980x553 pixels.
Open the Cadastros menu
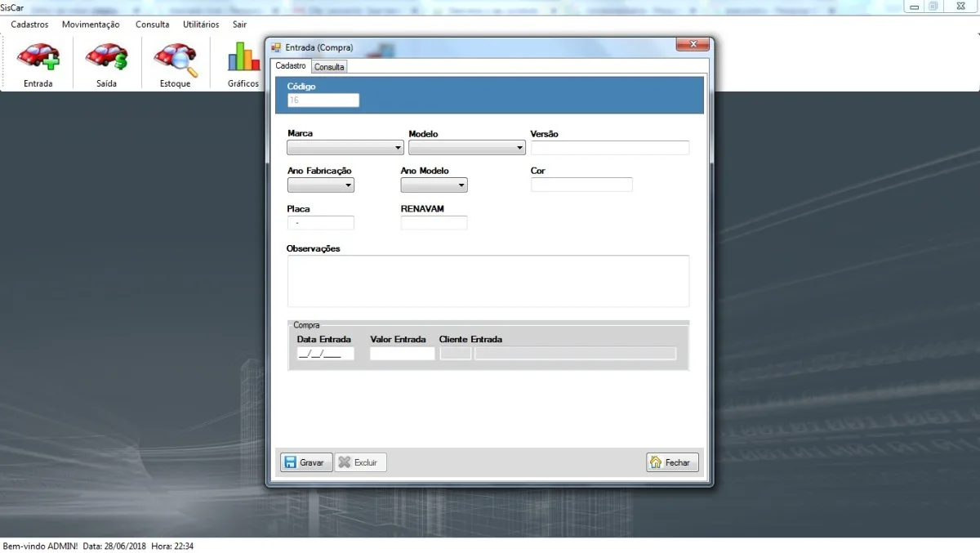29,25
